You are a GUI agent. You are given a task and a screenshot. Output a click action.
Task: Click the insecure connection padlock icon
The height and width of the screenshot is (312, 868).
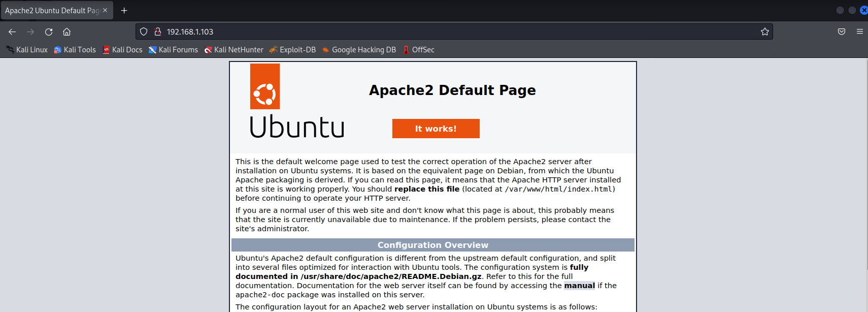[x=157, y=32]
